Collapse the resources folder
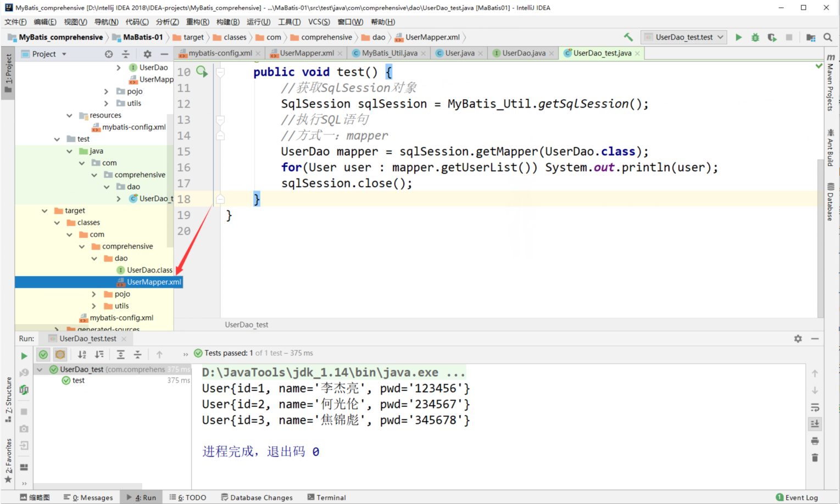 coord(69,115)
